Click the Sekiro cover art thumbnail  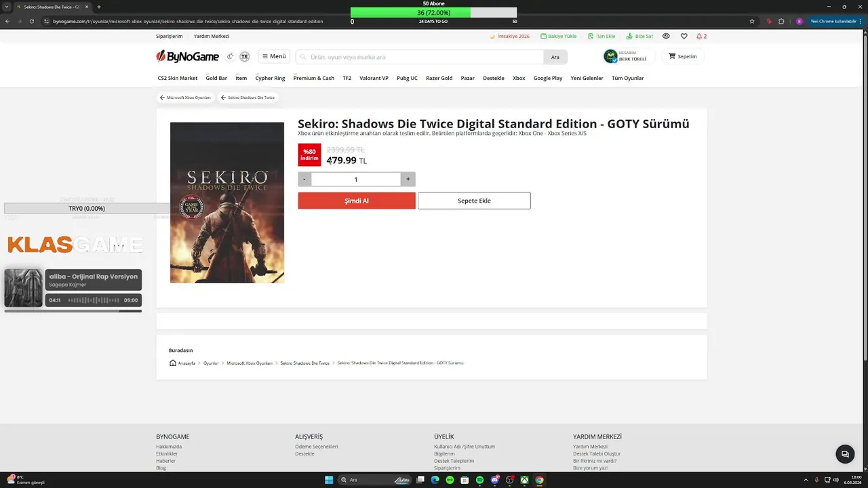coord(227,203)
